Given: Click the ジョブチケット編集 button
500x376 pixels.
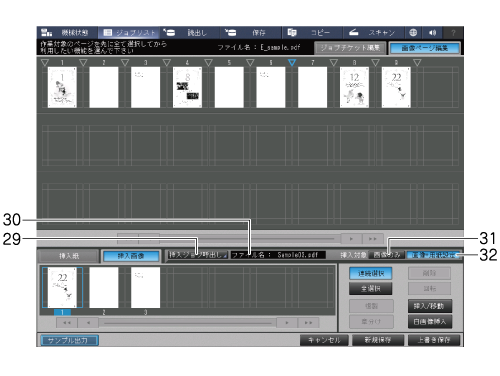Looking at the screenshot, I should [x=350, y=48].
